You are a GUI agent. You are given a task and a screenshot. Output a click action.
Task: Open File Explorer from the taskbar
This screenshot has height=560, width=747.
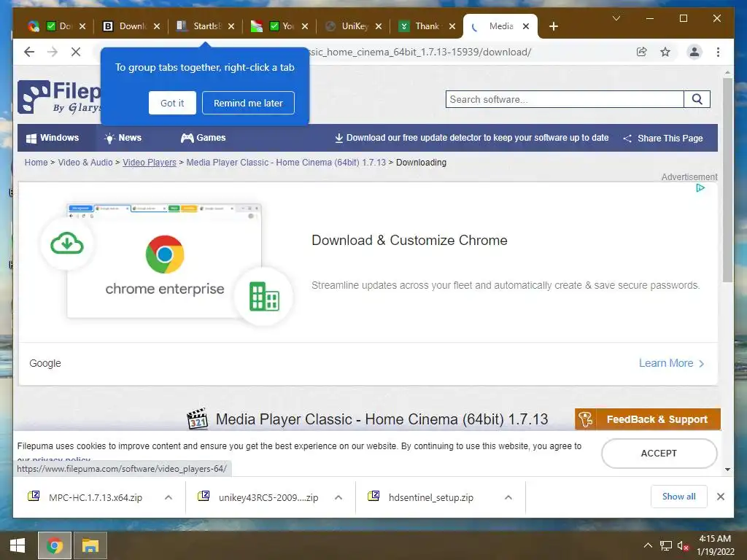pyautogui.click(x=90, y=545)
